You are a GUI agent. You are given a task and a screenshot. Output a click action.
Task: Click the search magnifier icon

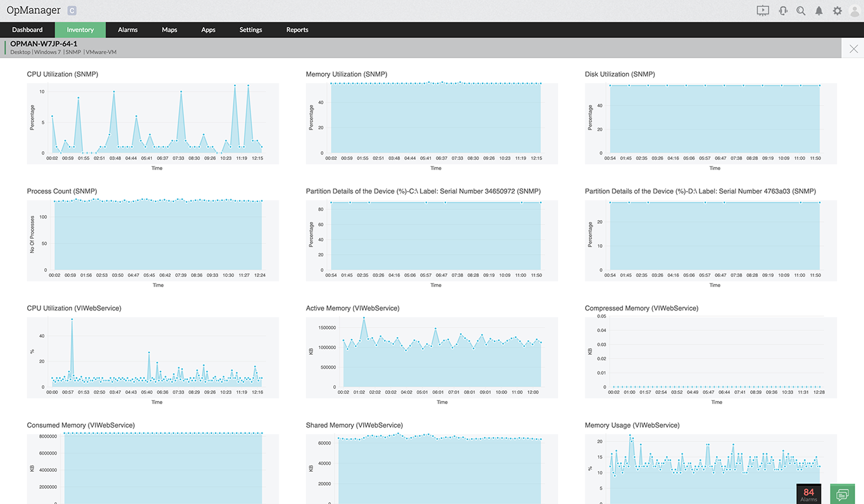pyautogui.click(x=801, y=11)
